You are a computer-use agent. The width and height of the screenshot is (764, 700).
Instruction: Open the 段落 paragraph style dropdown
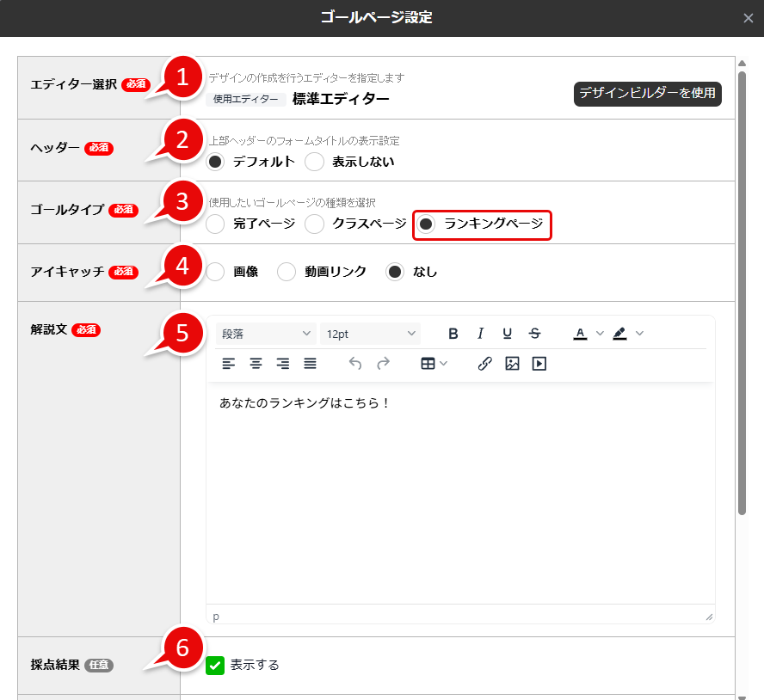click(265, 333)
